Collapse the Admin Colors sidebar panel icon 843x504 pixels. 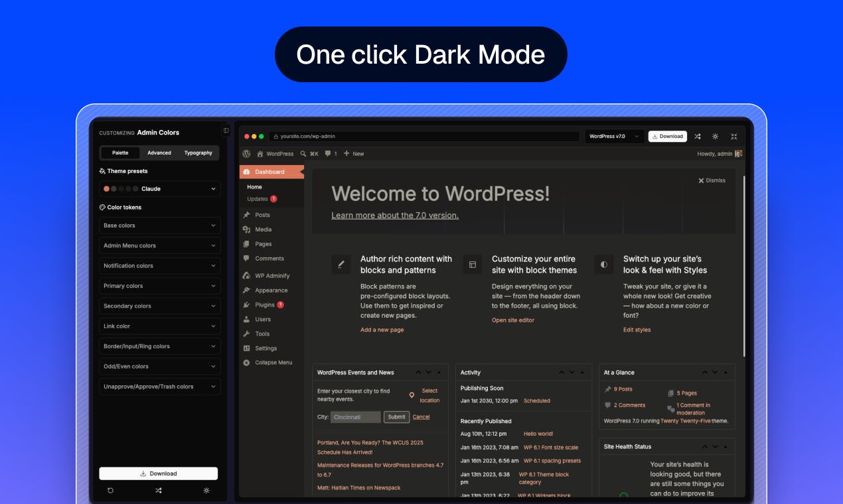pyautogui.click(x=226, y=131)
